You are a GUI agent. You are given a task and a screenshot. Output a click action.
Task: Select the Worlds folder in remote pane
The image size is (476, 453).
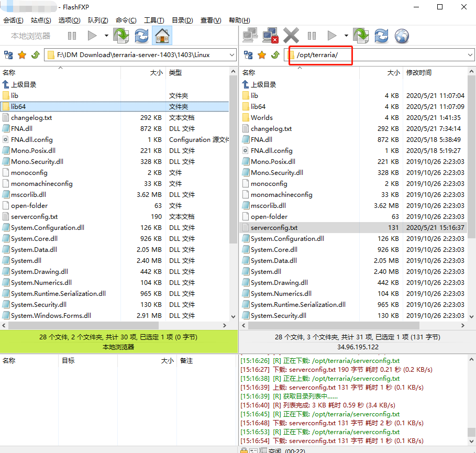pyautogui.click(x=353, y=117)
